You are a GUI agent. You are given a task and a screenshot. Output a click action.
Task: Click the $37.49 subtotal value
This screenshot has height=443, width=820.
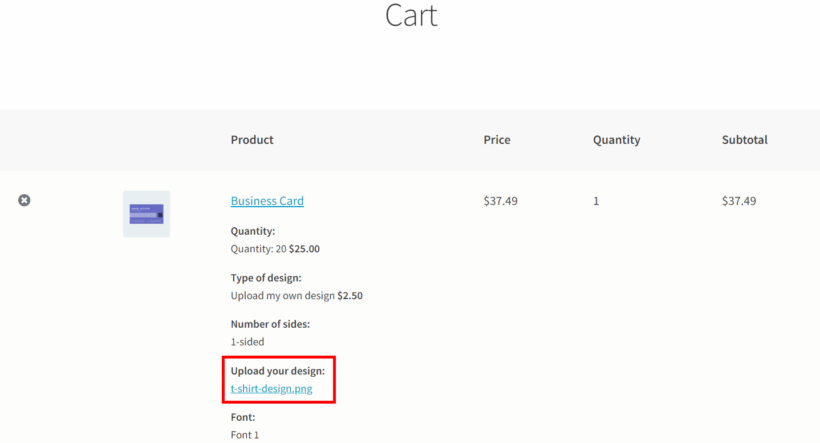(x=739, y=201)
